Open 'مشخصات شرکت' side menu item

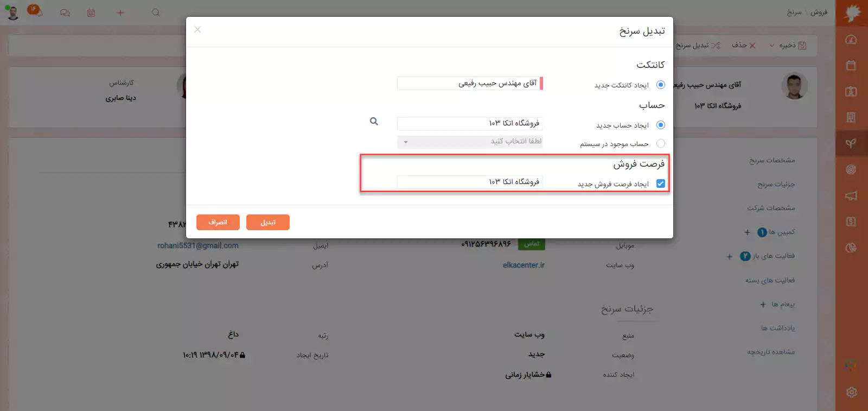click(770, 208)
